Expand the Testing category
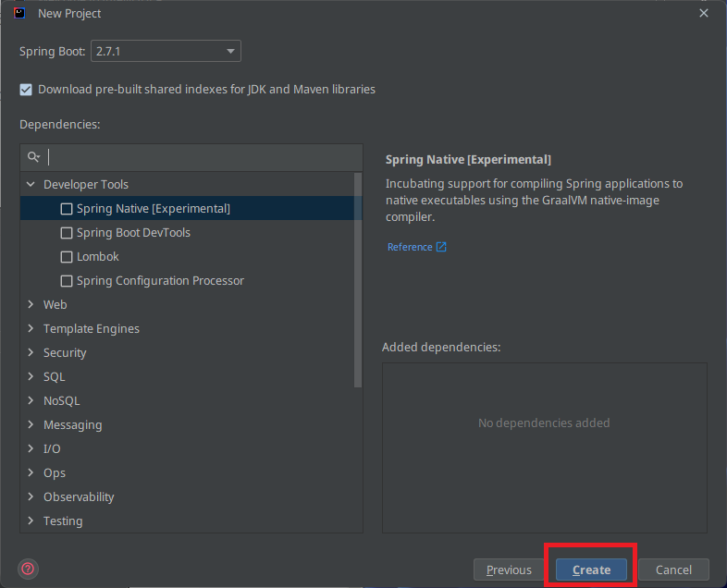727x588 pixels. pyautogui.click(x=31, y=521)
